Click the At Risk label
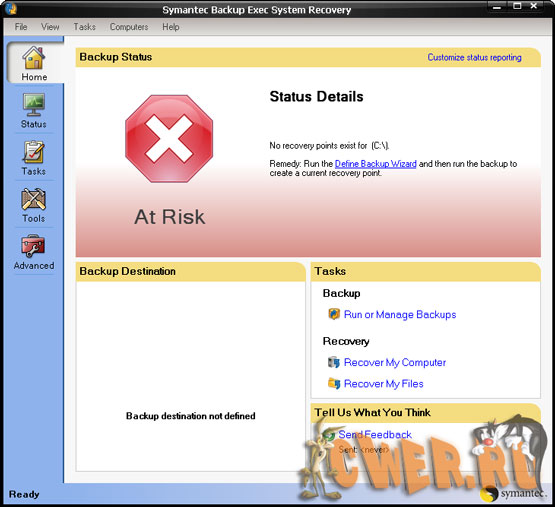This screenshot has height=507, width=555. tap(170, 217)
